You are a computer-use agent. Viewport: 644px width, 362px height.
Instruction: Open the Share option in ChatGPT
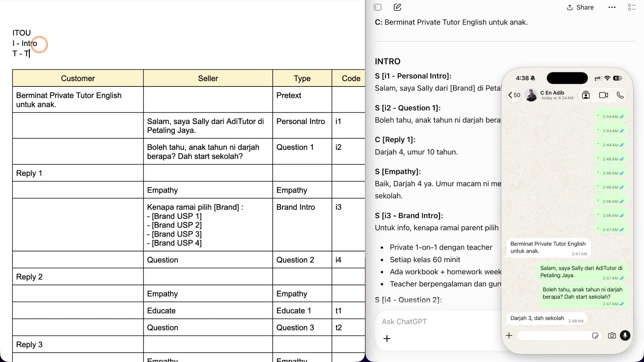point(580,7)
